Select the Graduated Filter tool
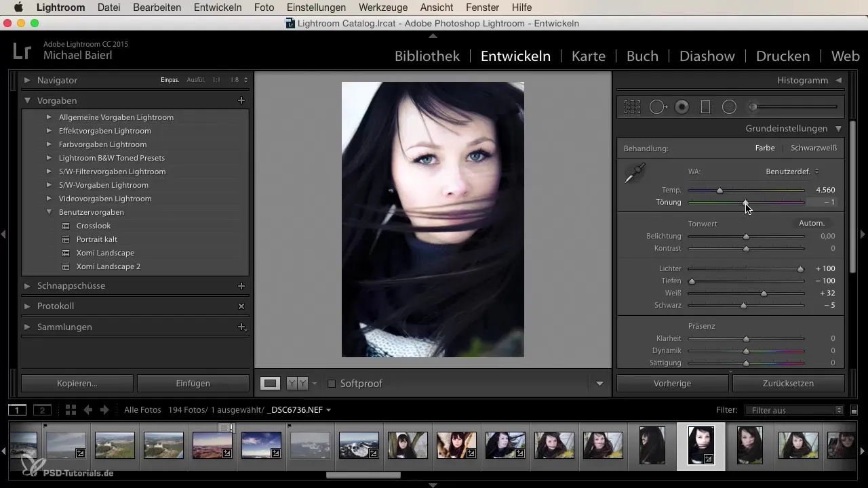Image resolution: width=868 pixels, height=488 pixels. (x=705, y=107)
